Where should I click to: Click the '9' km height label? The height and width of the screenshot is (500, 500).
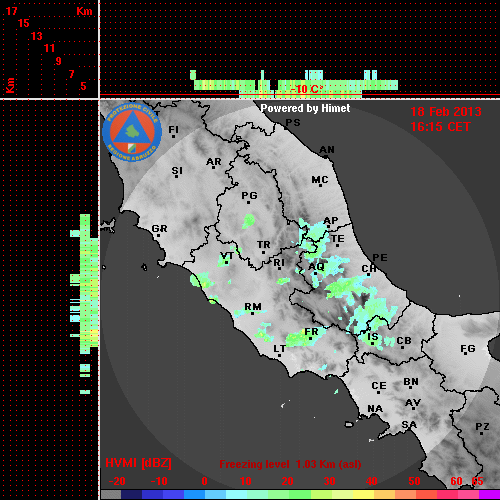tap(59, 61)
